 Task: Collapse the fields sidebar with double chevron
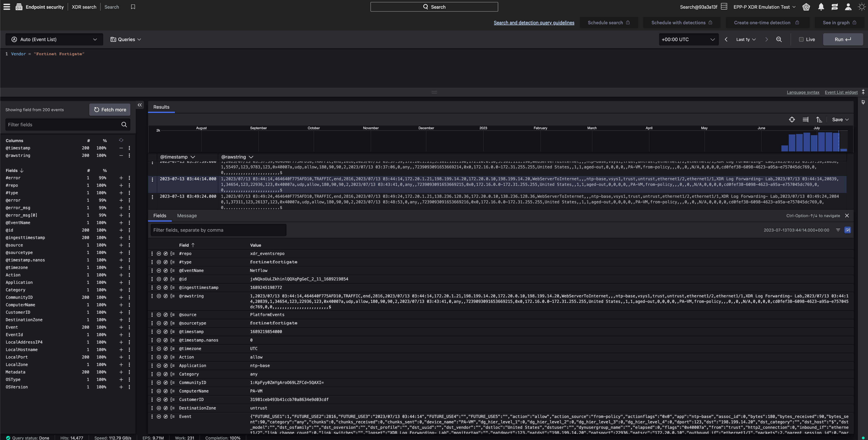tap(139, 105)
